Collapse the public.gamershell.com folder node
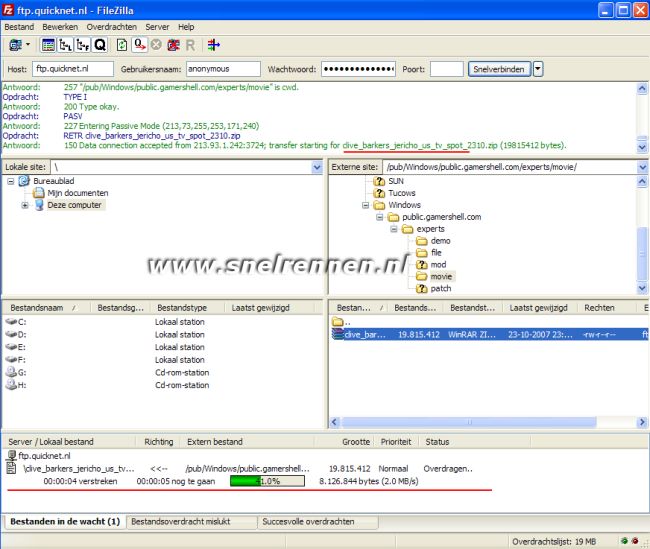The height and width of the screenshot is (549, 650). tap(379, 217)
